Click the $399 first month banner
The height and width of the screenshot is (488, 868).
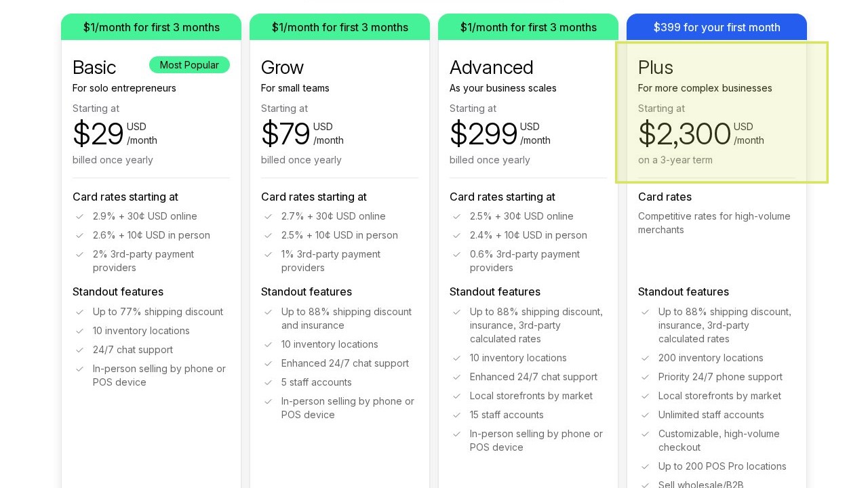(717, 27)
